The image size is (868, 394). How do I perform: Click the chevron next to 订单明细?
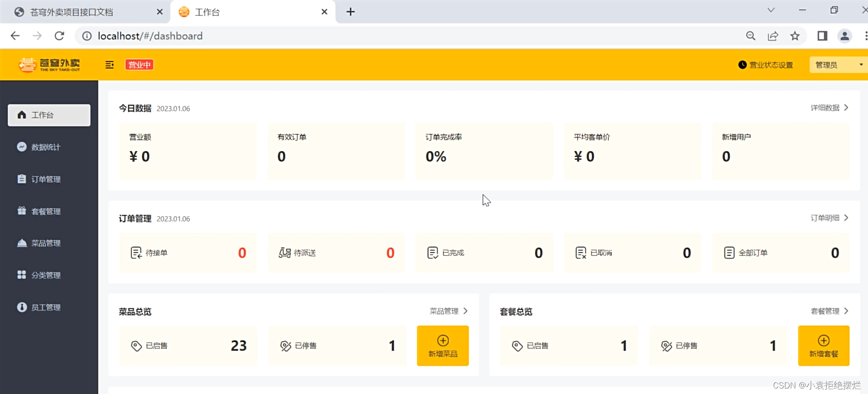click(846, 218)
